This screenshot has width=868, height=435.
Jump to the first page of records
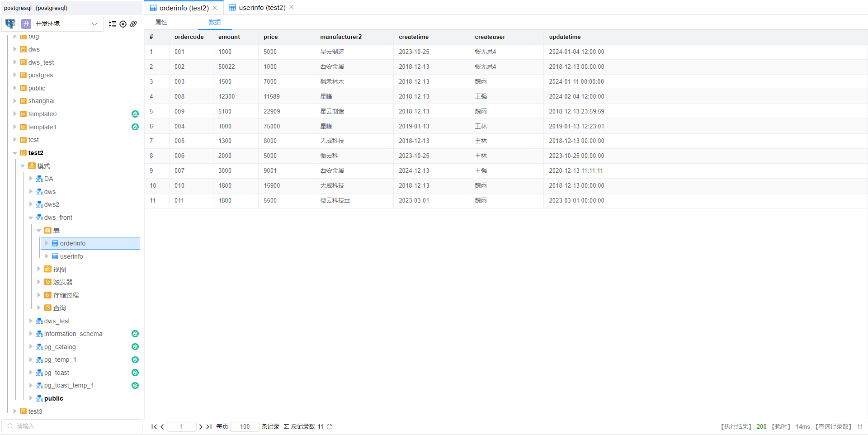tap(154, 426)
